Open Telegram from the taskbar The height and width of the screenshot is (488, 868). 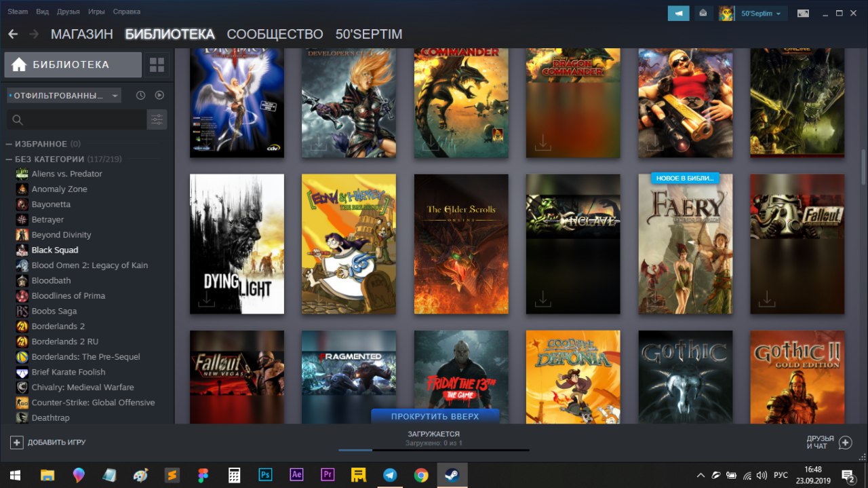(390, 475)
